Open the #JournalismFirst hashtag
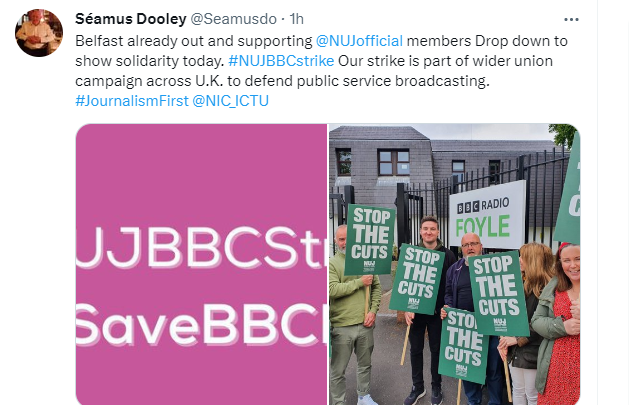This screenshot has height=405, width=629. (132, 101)
